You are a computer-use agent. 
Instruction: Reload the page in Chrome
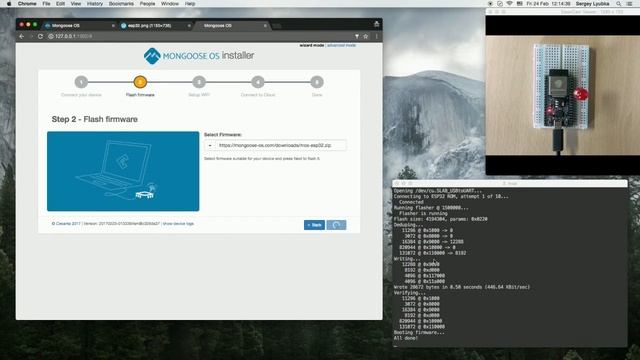click(x=40, y=36)
